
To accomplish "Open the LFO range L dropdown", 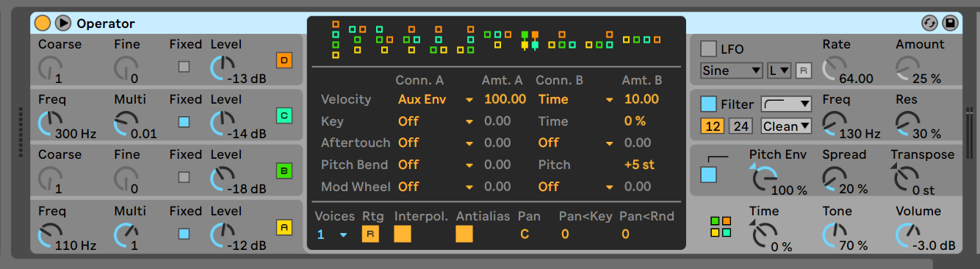I will [x=779, y=71].
